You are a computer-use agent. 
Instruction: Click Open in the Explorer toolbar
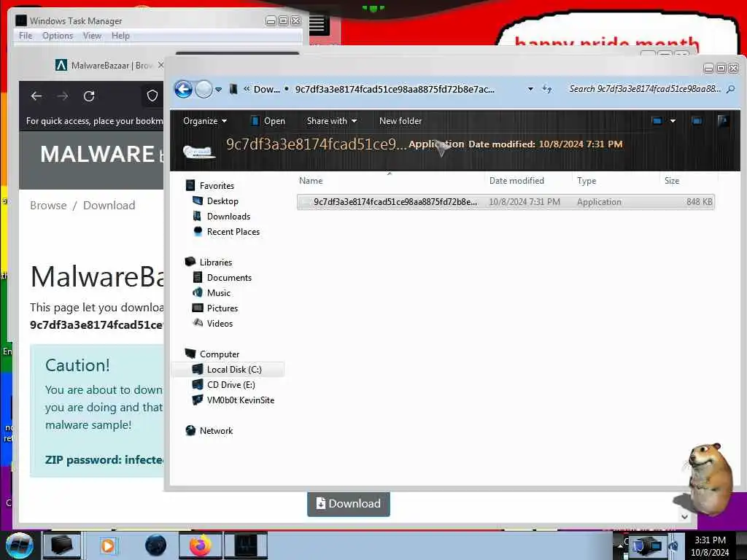click(268, 121)
